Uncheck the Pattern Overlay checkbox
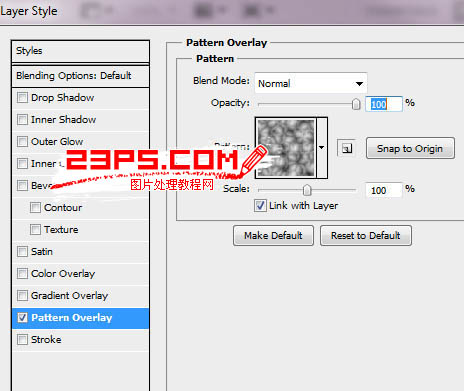 click(x=22, y=318)
